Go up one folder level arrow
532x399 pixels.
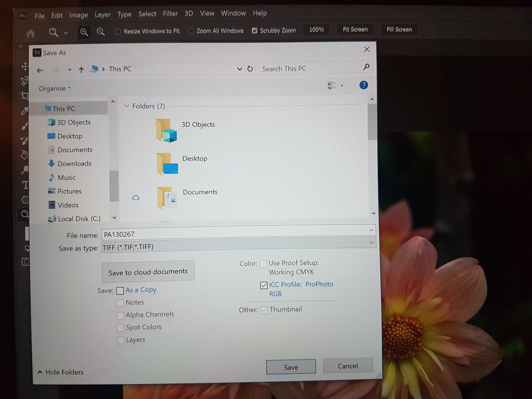pyautogui.click(x=81, y=70)
